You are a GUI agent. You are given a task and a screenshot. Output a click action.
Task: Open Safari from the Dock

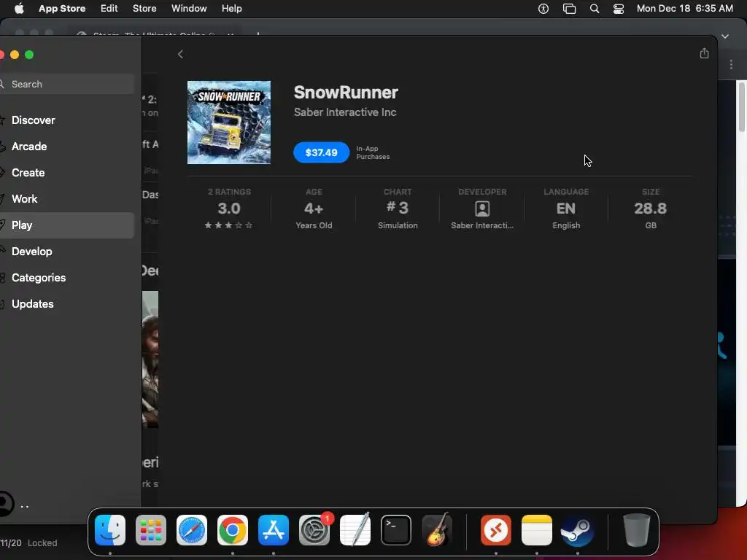[x=192, y=530]
